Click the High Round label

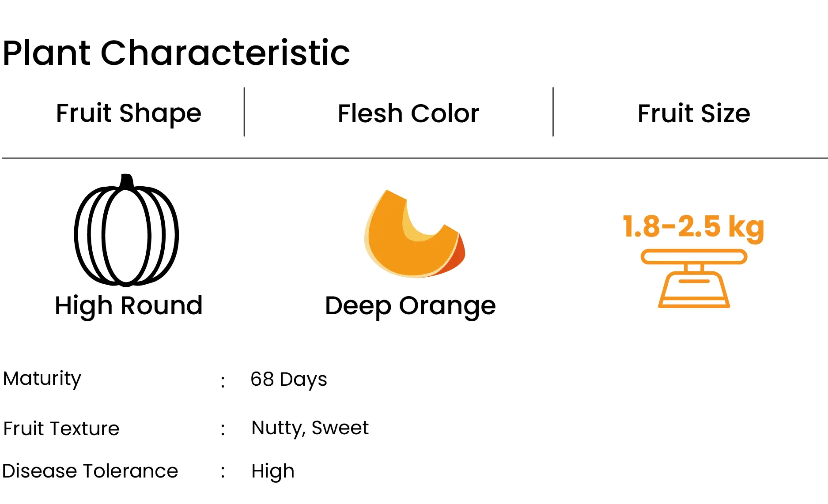pos(129,306)
